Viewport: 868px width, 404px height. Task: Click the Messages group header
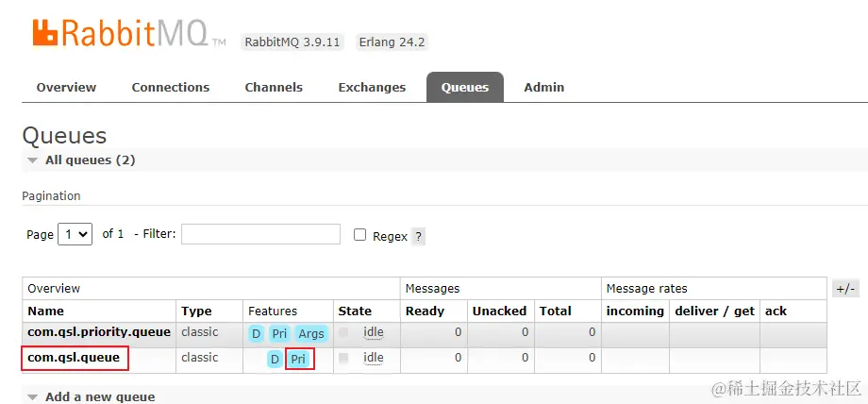coord(432,288)
